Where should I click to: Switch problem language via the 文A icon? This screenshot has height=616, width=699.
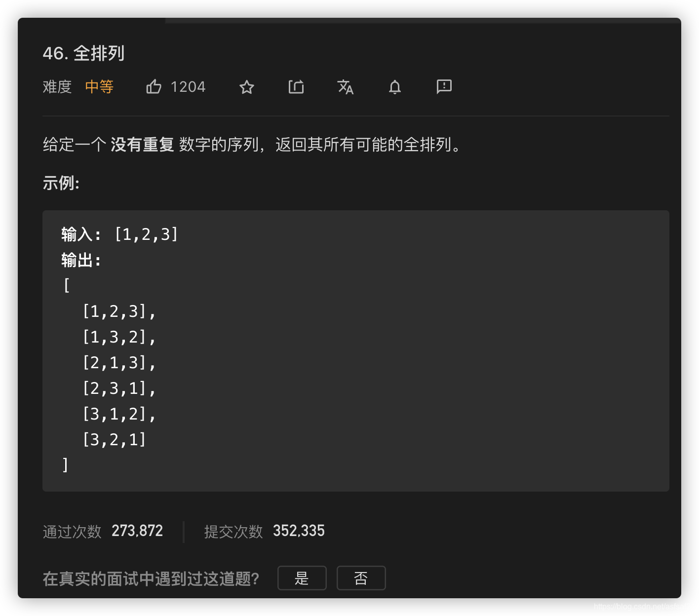point(346,87)
